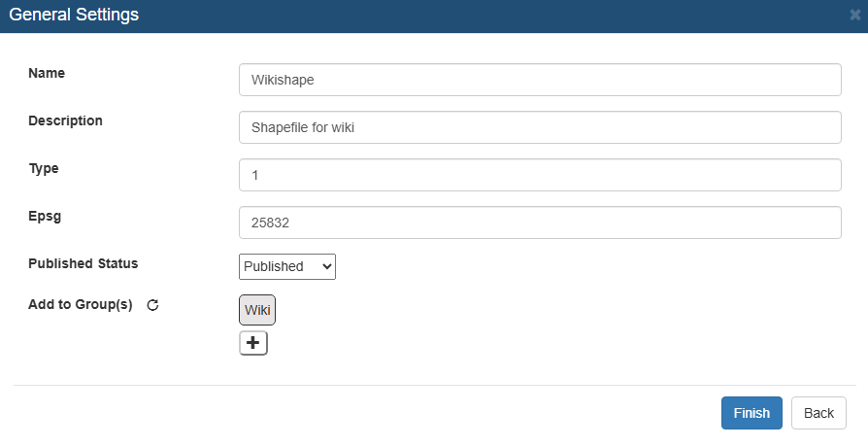This screenshot has height=446, width=868.
Task: Edit the Description field text
Action: [x=540, y=127]
